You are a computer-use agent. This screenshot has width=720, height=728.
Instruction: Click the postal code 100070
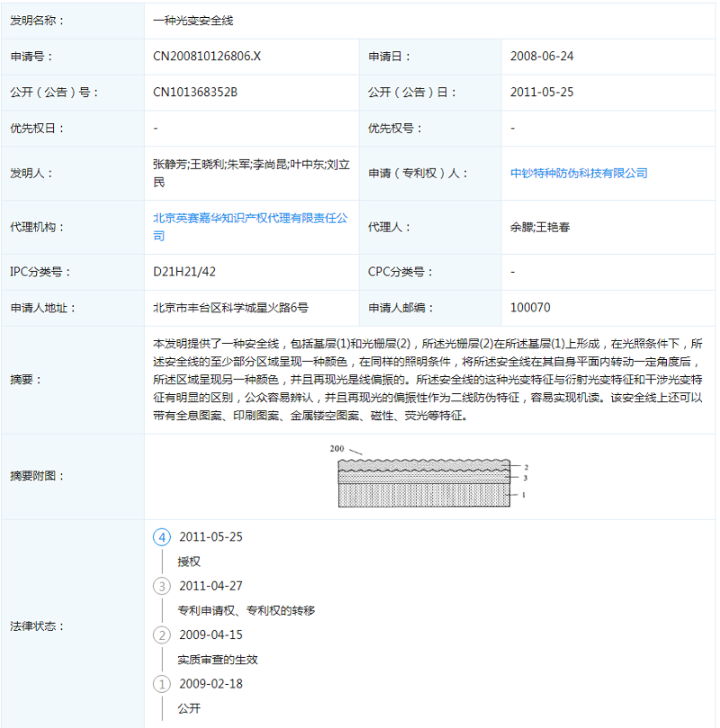point(530,308)
